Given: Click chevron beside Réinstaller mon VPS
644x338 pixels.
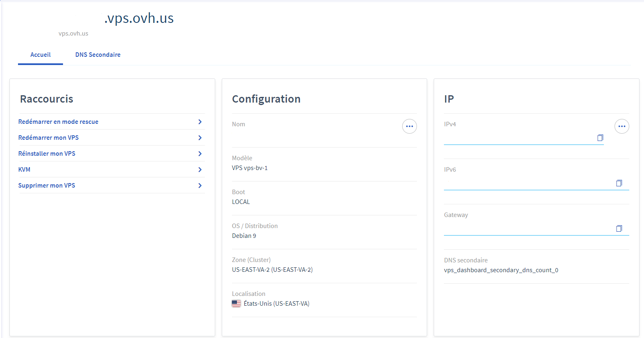Looking at the screenshot, I should coord(200,154).
